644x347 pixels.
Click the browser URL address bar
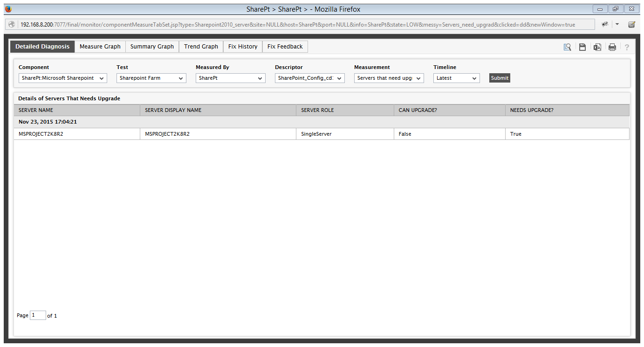(299, 24)
